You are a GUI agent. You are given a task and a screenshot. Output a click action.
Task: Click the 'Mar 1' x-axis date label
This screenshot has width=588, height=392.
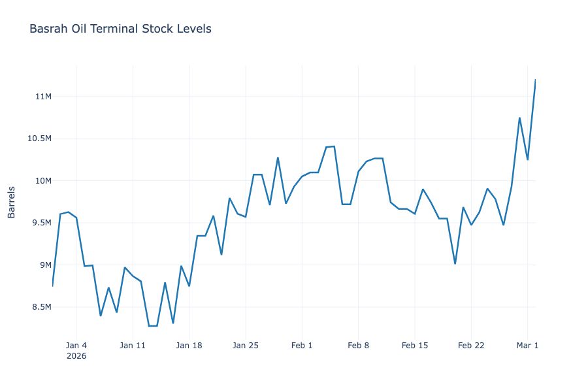[x=527, y=346]
